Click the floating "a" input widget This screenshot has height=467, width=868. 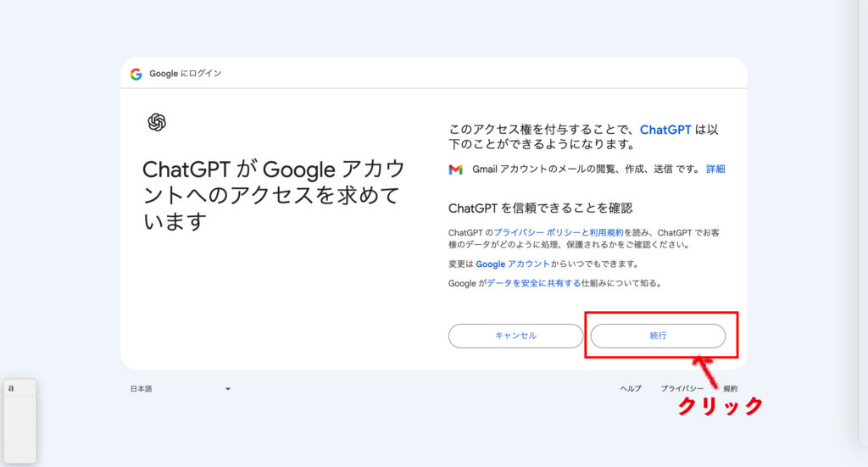point(18,420)
